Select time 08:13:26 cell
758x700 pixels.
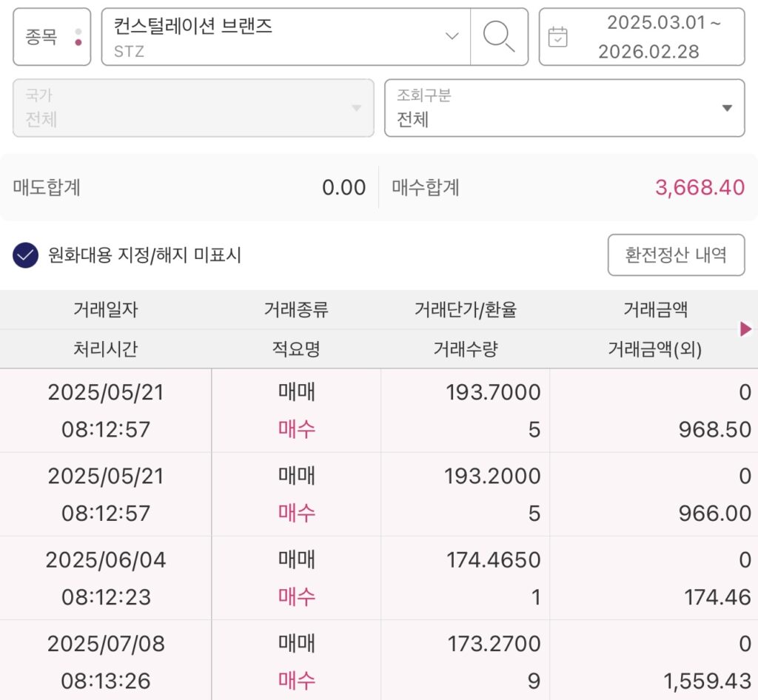click(x=106, y=682)
